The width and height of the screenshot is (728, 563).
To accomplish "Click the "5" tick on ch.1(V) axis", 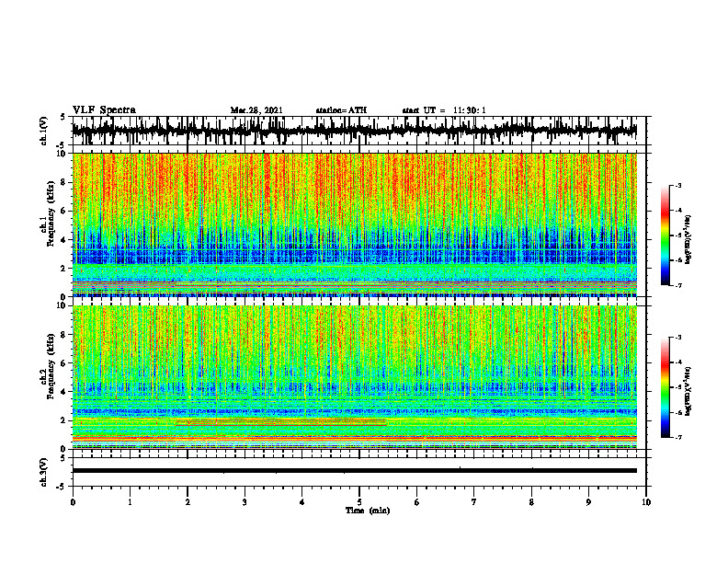I will [x=63, y=117].
